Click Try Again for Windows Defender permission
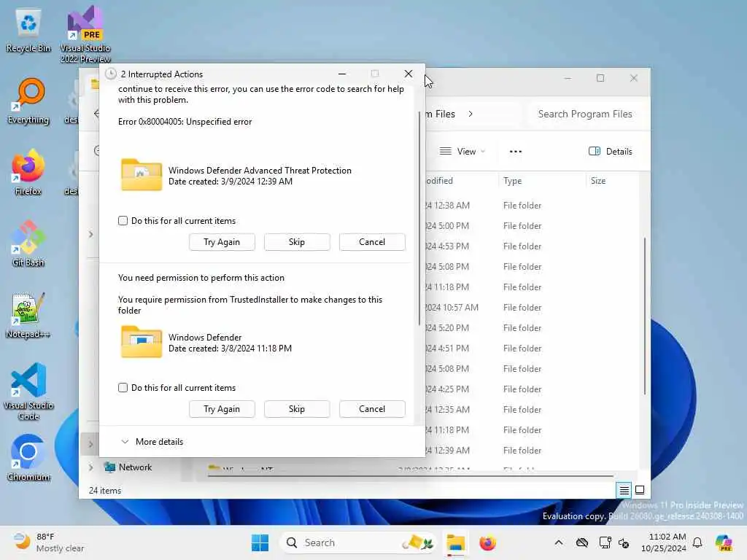Viewport: 747px width, 560px height. (x=222, y=409)
